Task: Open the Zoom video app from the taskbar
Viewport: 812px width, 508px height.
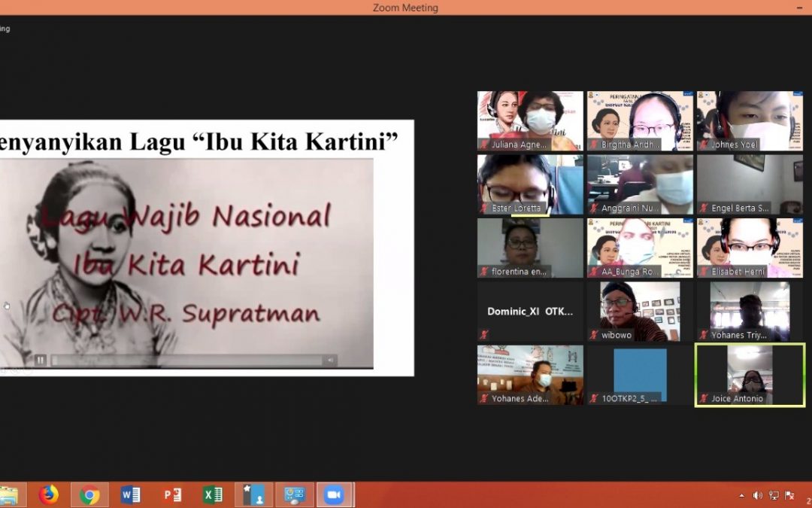Action: coord(335,494)
